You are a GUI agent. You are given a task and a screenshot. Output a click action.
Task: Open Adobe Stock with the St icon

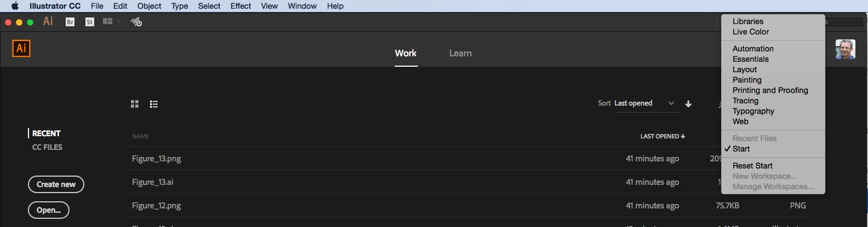pyautogui.click(x=90, y=22)
